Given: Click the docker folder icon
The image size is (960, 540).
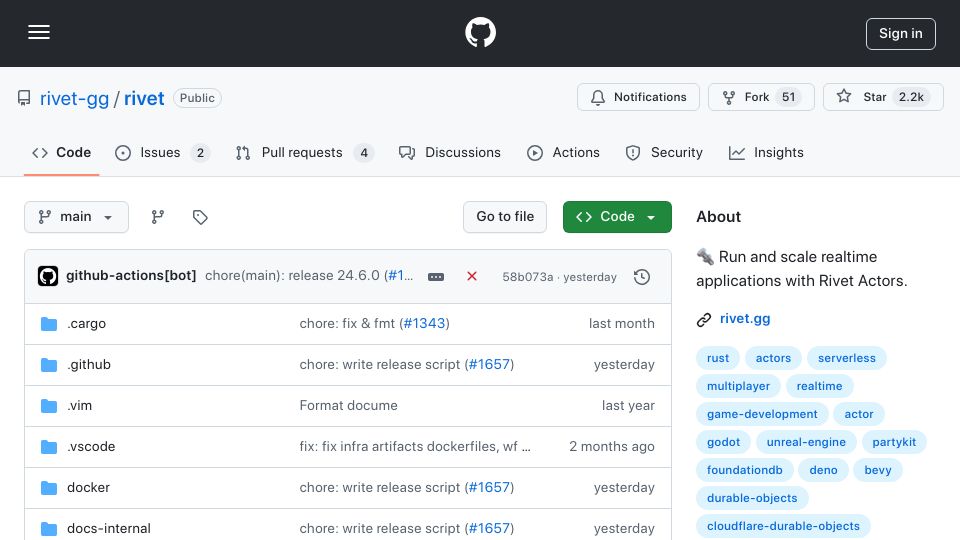Looking at the screenshot, I should [49, 488].
